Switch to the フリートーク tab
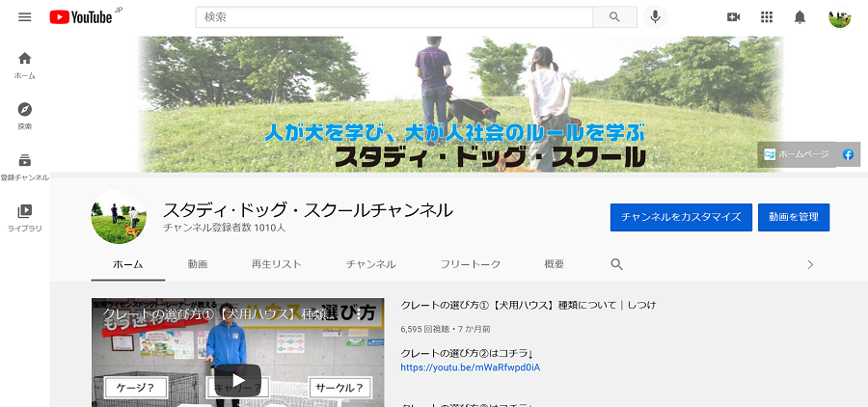The width and height of the screenshot is (868, 407). click(x=471, y=264)
